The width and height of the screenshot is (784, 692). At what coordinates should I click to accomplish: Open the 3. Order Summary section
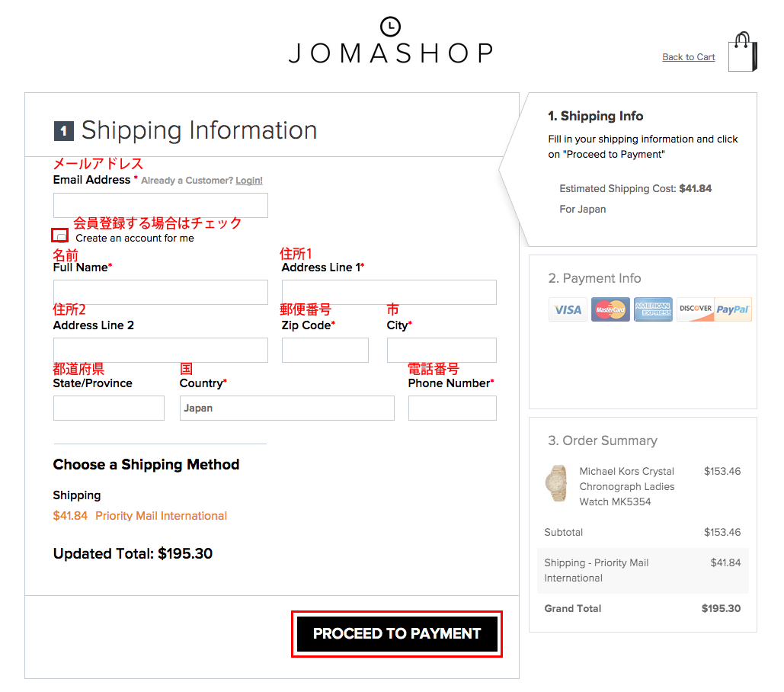click(x=603, y=441)
